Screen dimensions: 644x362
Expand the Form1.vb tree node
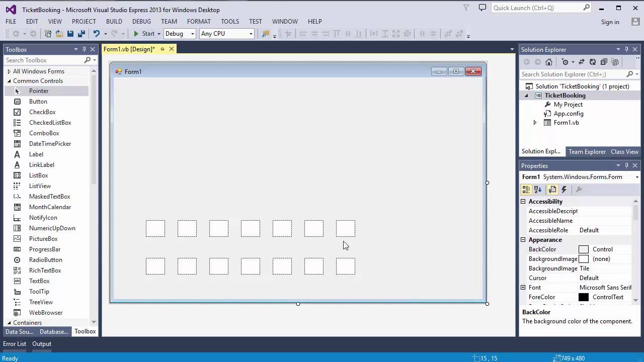coord(535,122)
